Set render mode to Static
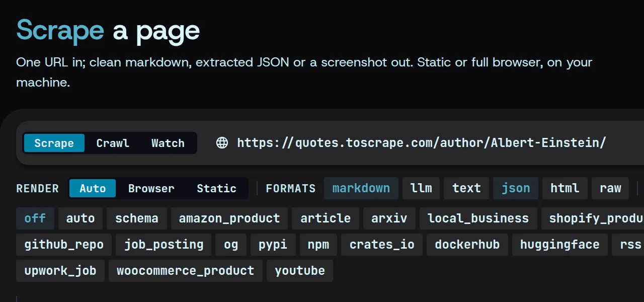This screenshot has width=644, height=302. coord(216,188)
